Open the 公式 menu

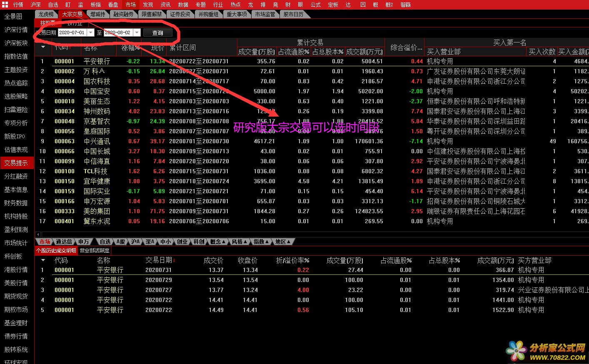coord(315,5)
